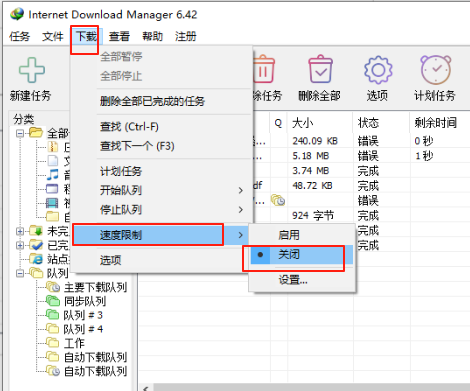Expand 开始队列 submenu arrow
470x391 pixels.
point(241,190)
